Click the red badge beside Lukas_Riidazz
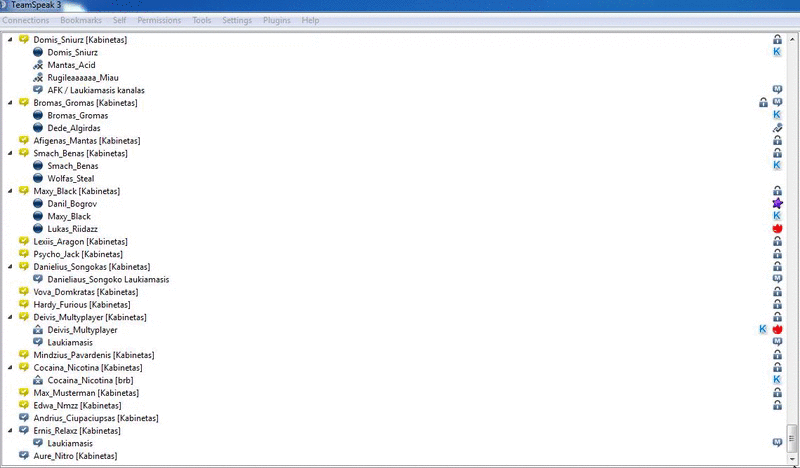This screenshot has height=468, width=800. point(777,229)
